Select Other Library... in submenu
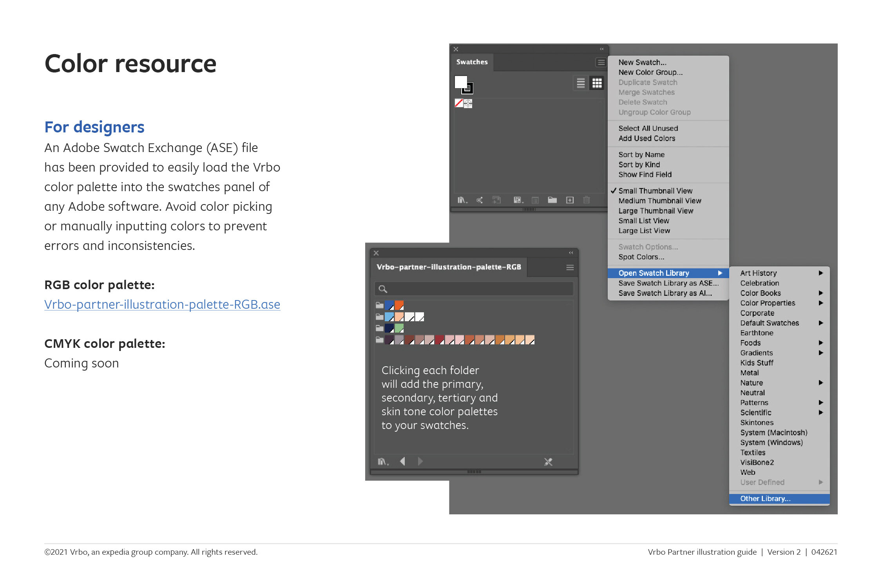The height and width of the screenshot is (588, 882). click(x=779, y=499)
